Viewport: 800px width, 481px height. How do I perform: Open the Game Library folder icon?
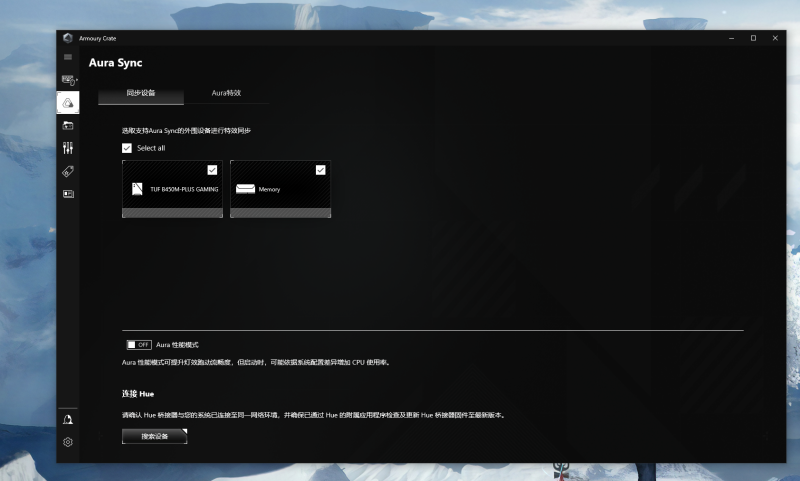pos(68,125)
